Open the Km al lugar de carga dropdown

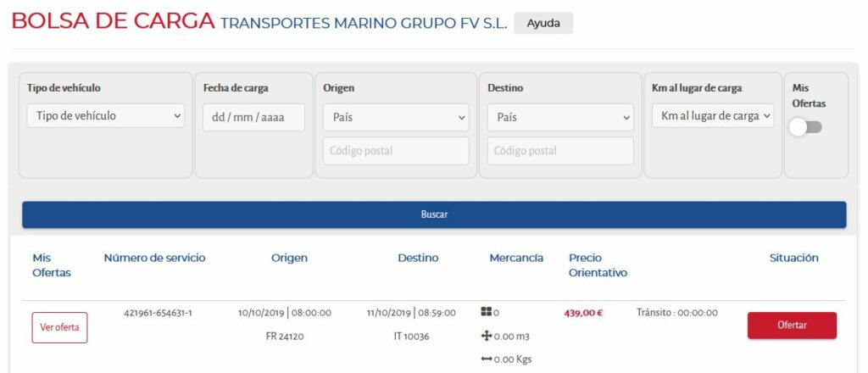pos(713,115)
